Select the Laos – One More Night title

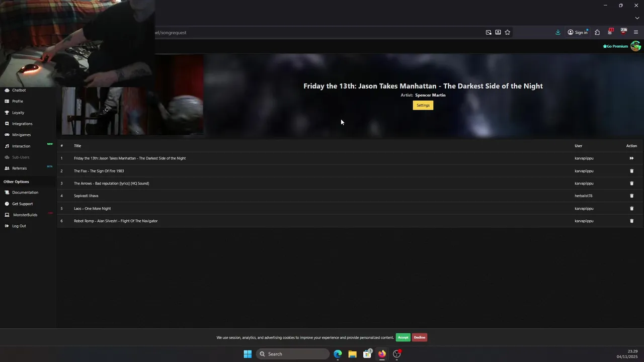coord(92,209)
